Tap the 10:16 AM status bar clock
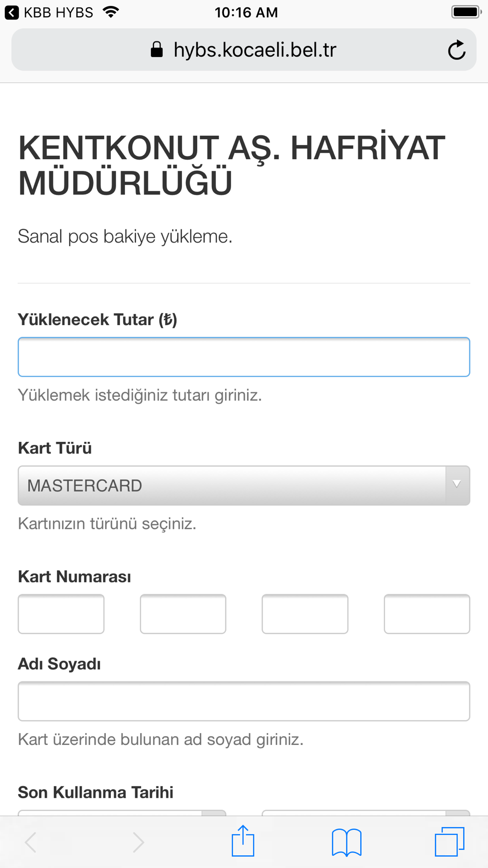This screenshot has height=868, width=488. point(246,12)
